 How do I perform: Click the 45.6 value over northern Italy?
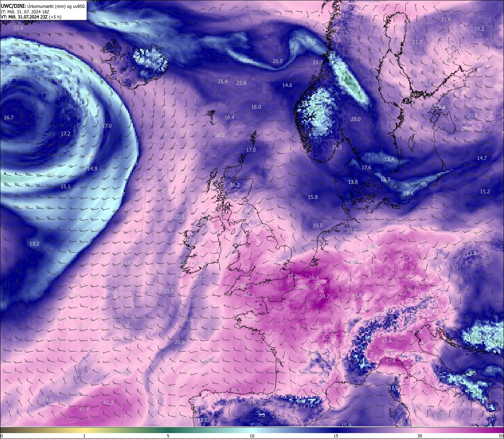click(387, 341)
